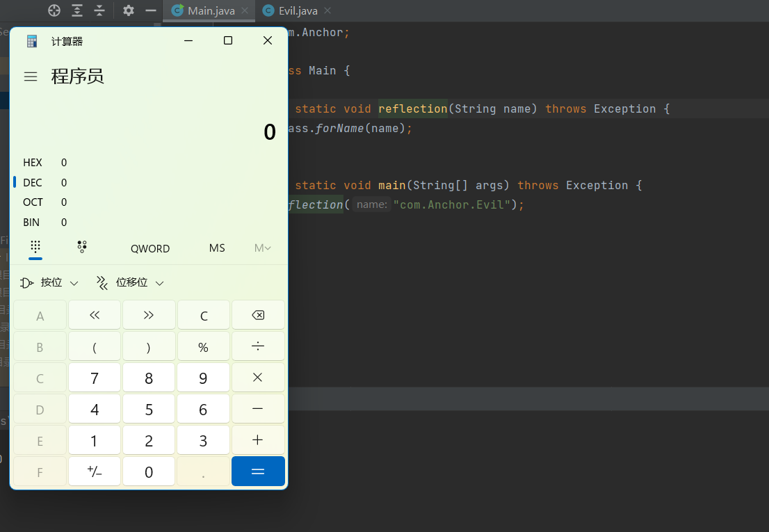This screenshot has height=532, width=769.
Task: Click the IDE collapse all icon
Action: 99,10
